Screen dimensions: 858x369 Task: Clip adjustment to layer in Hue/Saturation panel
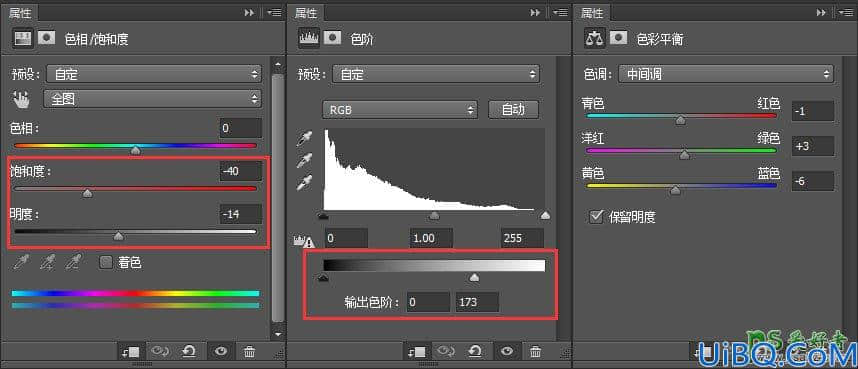130,352
